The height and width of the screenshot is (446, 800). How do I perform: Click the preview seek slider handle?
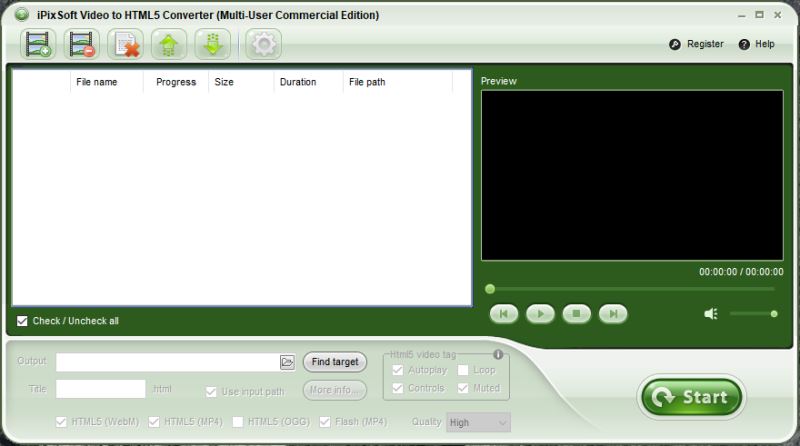[490, 289]
